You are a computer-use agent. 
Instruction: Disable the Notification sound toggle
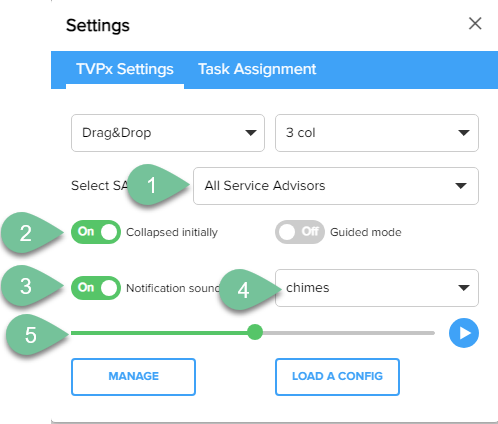coord(96,288)
